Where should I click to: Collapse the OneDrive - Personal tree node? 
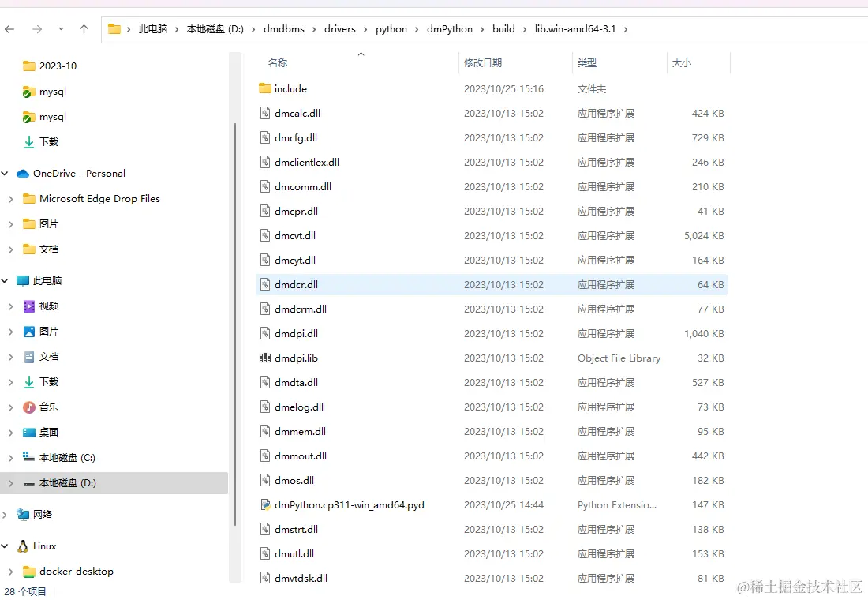(5, 174)
